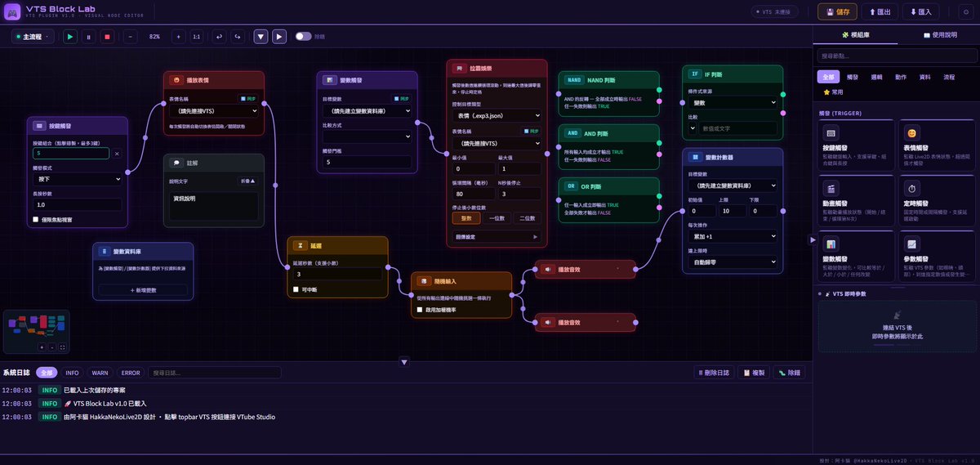The image size is (980, 465).
Task: Select the 二位數 decimal option
Action: pyautogui.click(x=527, y=218)
